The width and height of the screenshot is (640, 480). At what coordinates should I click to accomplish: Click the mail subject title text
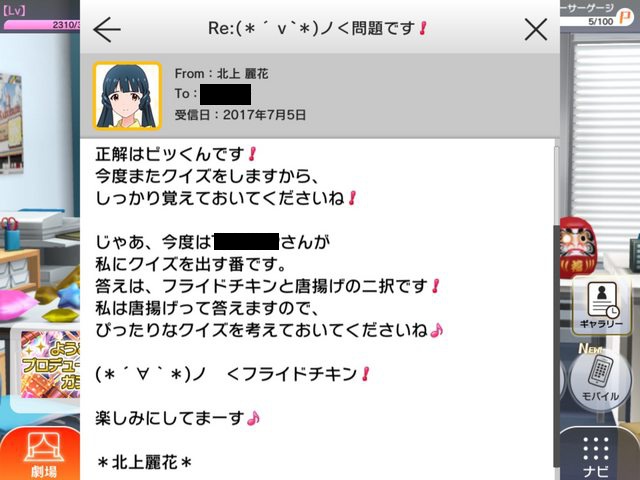[317, 29]
